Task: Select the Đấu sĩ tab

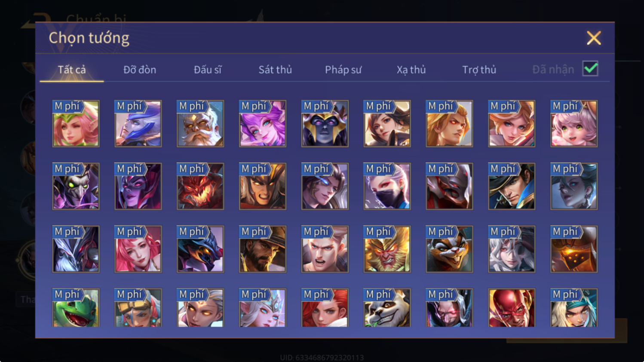Action: (x=208, y=70)
